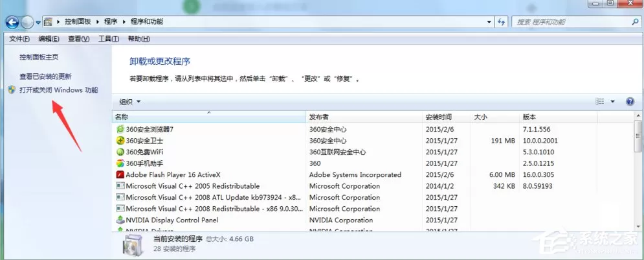Select the 360手机助手 row name

coord(144,163)
